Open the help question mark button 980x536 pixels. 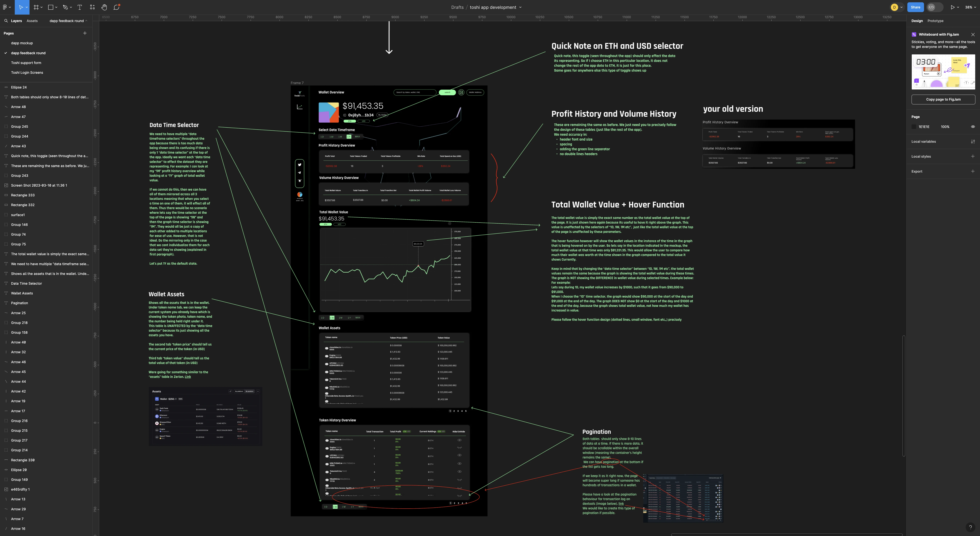pyautogui.click(x=970, y=527)
